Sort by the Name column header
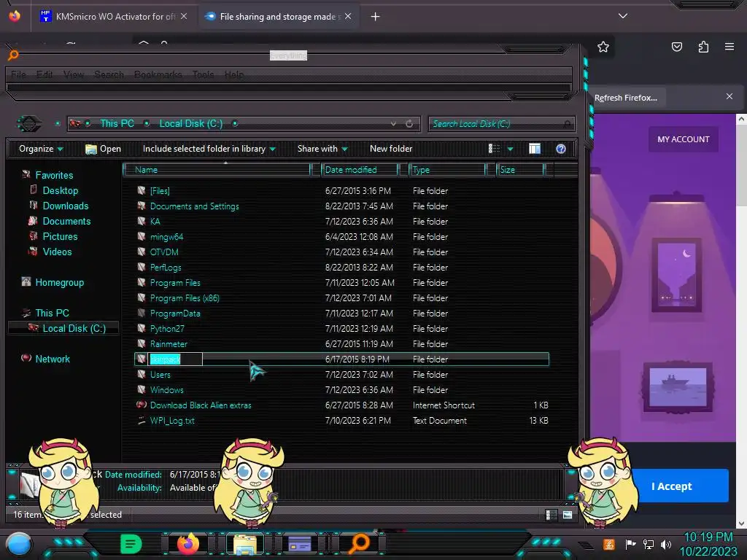This screenshot has height=560, width=747. click(x=217, y=169)
